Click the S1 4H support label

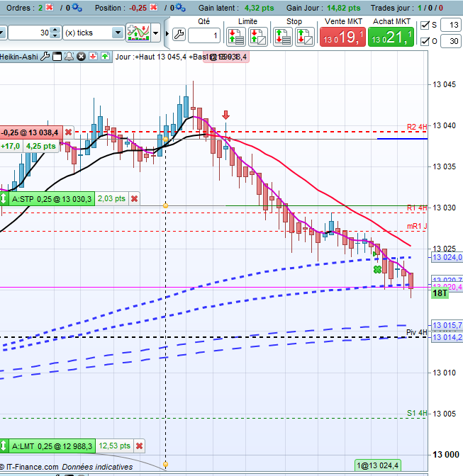pyautogui.click(x=417, y=413)
